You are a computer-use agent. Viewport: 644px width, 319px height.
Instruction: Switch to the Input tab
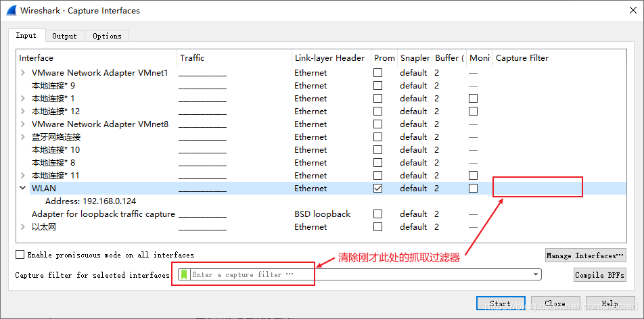coord(26,35)
